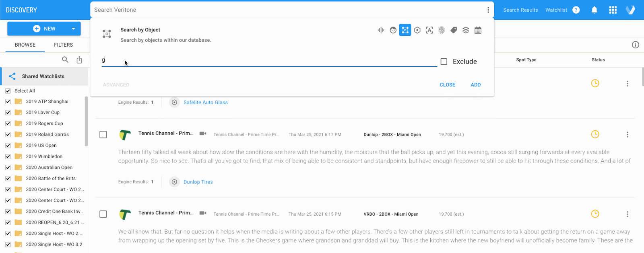This screenshot has height=253, width=644.
Task: Select the logo search hexagon icon
Action: [417, 30]
